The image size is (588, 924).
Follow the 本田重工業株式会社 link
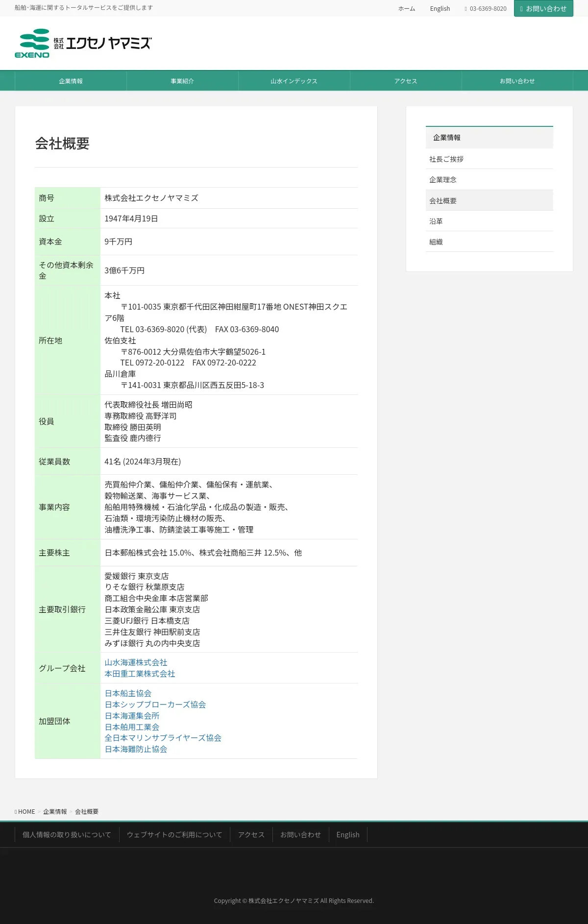(140, 674)
